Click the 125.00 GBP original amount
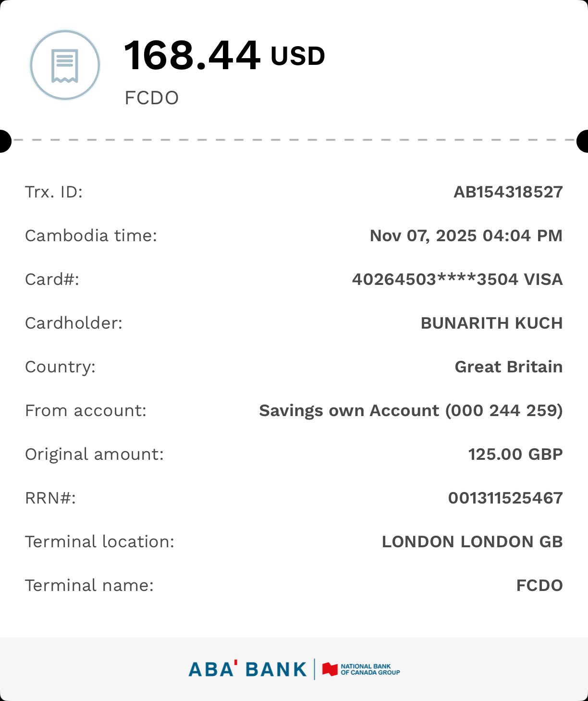This screenshot has width=588, height=701. [x=515, y=455]
